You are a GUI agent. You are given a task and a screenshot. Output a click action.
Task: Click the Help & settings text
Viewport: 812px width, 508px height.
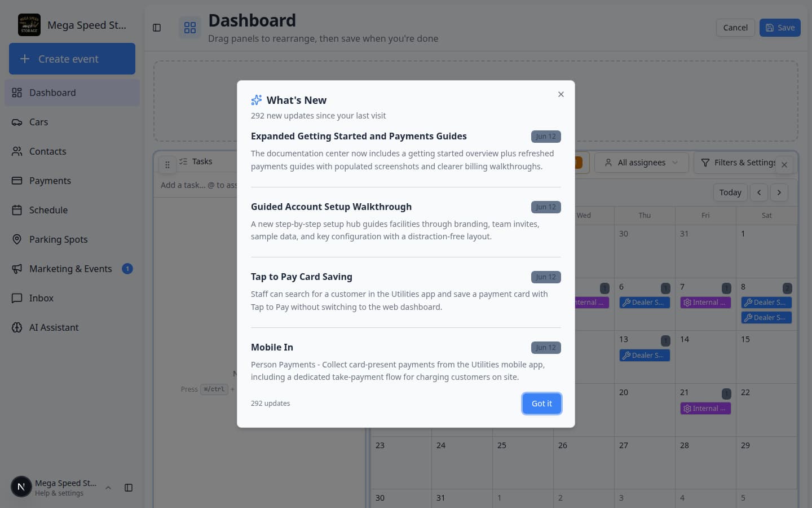point(59,493)
